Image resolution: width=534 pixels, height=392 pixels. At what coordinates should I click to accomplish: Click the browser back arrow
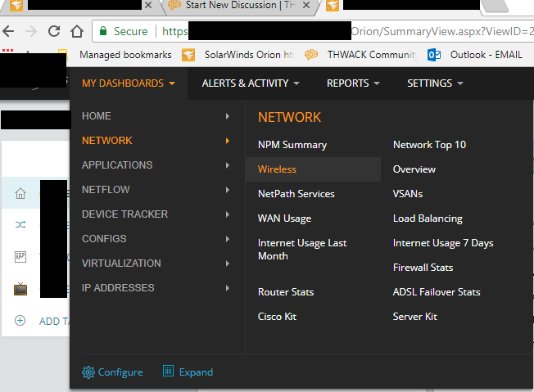click(x=8, y=31)
